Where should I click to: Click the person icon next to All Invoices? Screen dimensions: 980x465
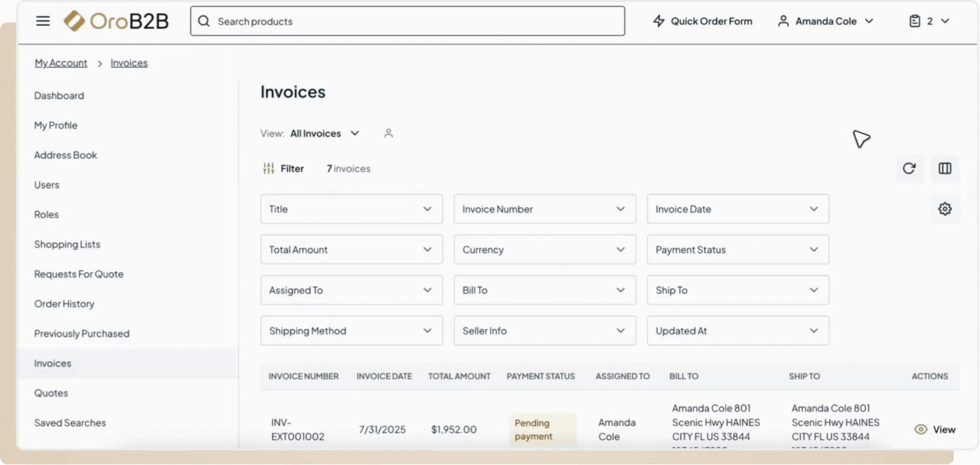click(x=389, y=133)
